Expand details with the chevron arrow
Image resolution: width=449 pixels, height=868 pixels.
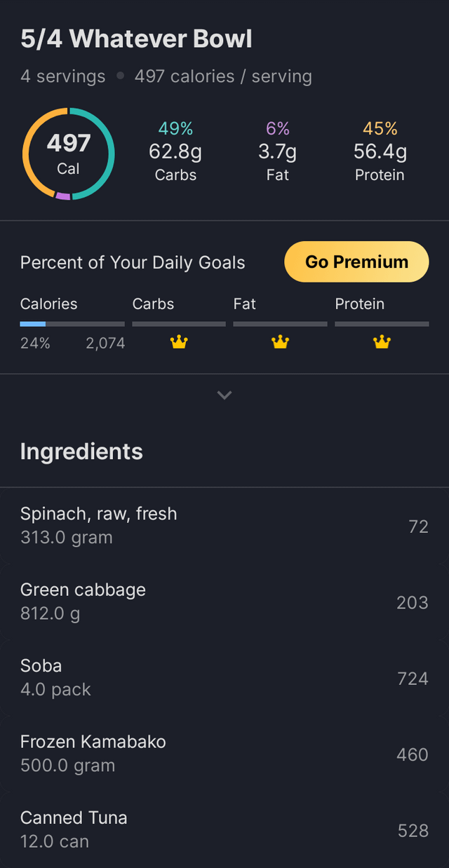pyautogui.click(x=224, y=395)
